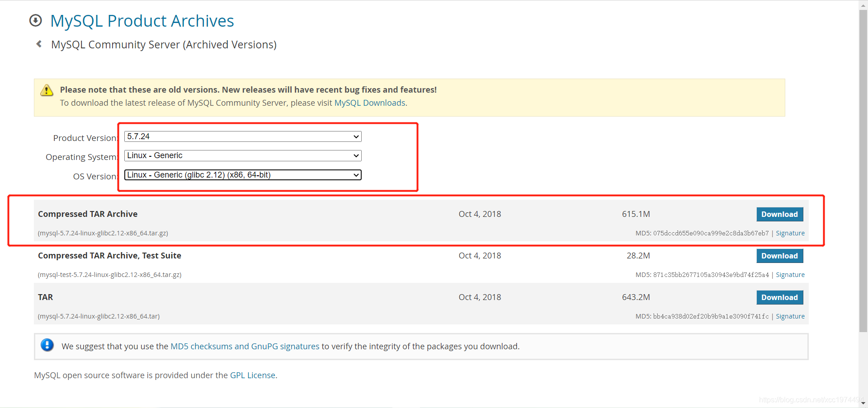Click filename mysql-5.7.24-linux-glibc2.12-x86_64.tar

(99, 316)
